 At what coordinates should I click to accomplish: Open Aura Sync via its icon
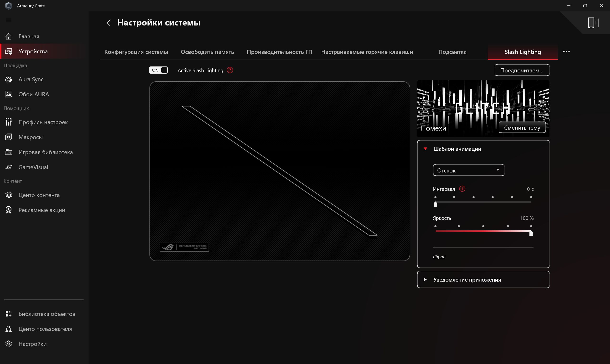click(9, 79)
